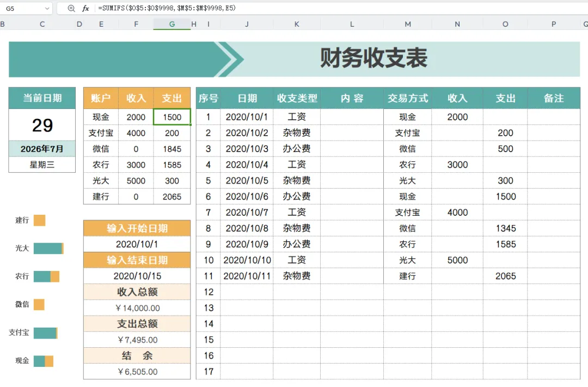Click 支付宝 transaction method in row 7

pos(408,213)
